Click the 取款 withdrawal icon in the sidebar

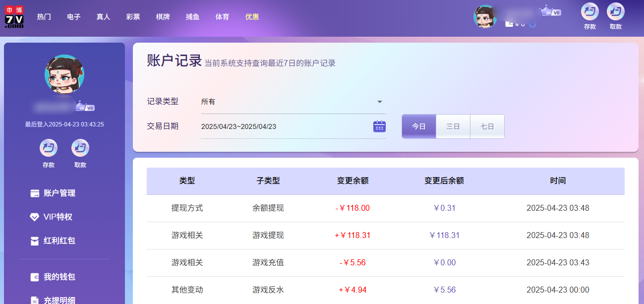(80, 147)
